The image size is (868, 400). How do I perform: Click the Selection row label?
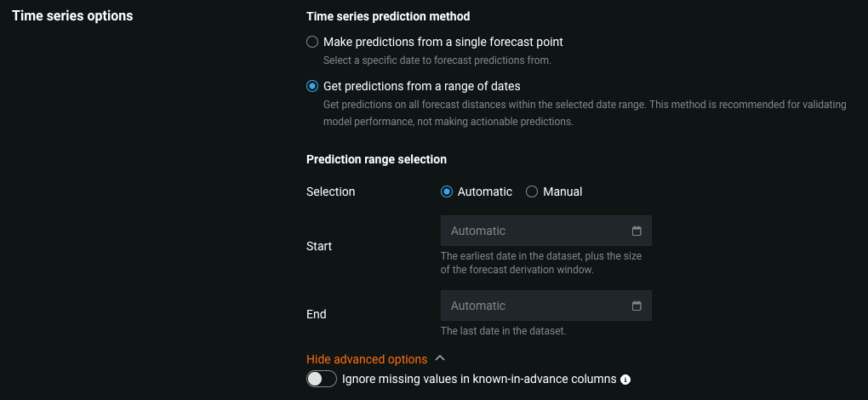(330, 191)
